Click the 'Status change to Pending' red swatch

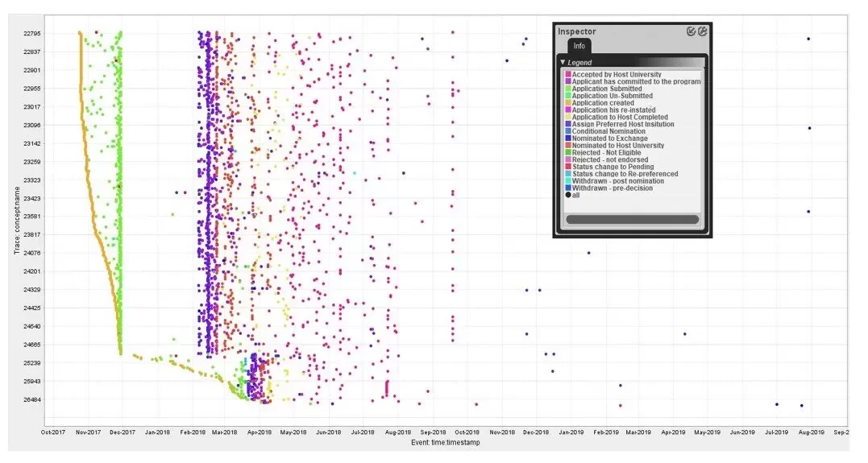(568, 167)
